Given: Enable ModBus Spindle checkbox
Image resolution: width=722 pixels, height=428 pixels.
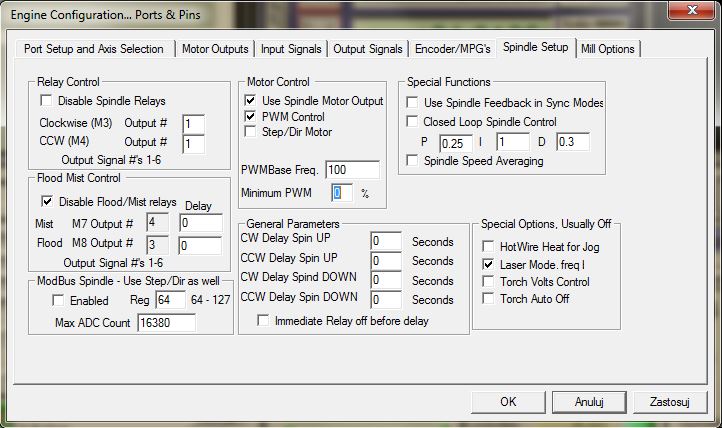Looking at the screenshot, I should [x=58, y=301].
